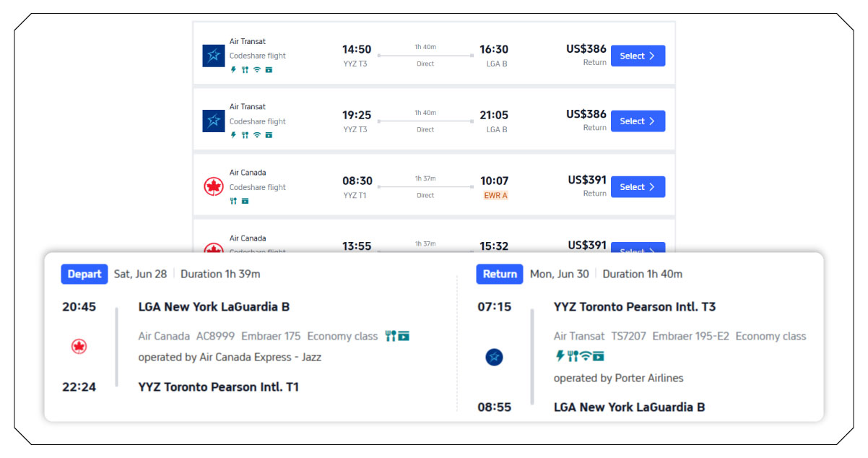Click the meal icon beside Economy class on the Depart flight

391,336
